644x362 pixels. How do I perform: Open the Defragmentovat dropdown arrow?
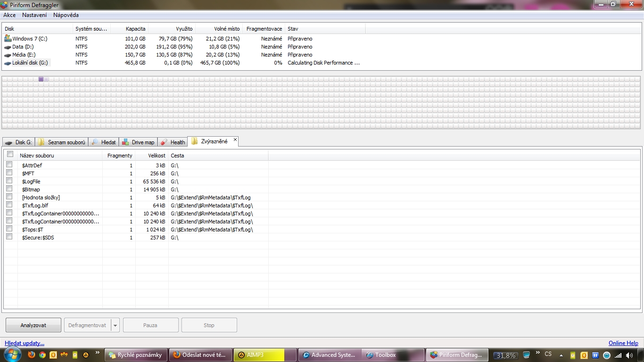[115, 325]
